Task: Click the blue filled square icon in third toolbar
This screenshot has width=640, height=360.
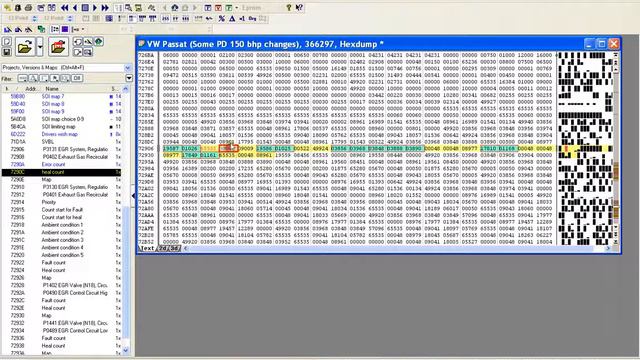Action: coord(65,29)
